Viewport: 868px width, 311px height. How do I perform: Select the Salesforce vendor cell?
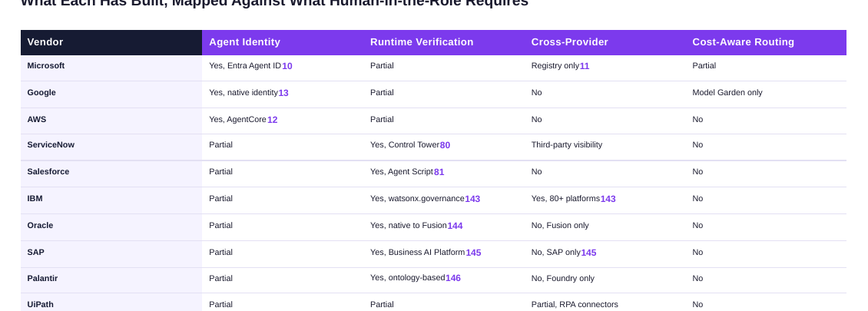pyautogui.click(x=111, y=174)
